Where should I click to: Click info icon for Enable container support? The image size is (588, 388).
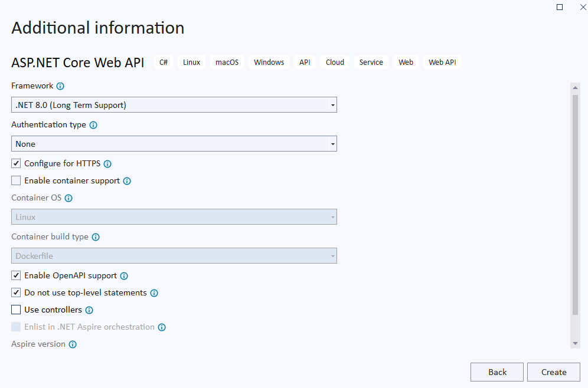[127, 181]
